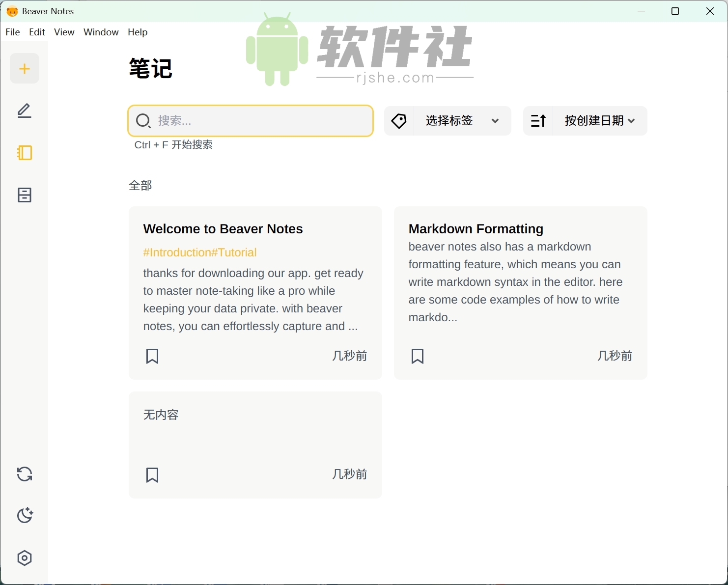This screenshot has width=728, height=585.
Task: Open settings via the gear icon
Action: [24, 557]
